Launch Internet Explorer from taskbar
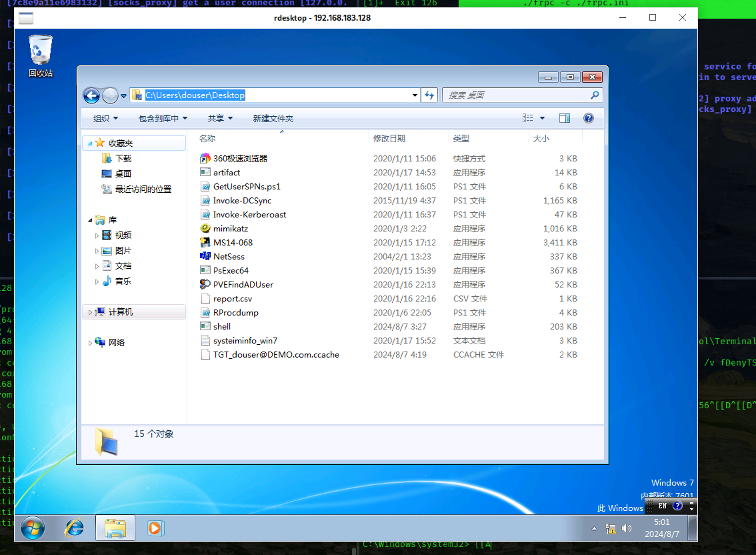 pyautogui.click(x=74, y=528)
